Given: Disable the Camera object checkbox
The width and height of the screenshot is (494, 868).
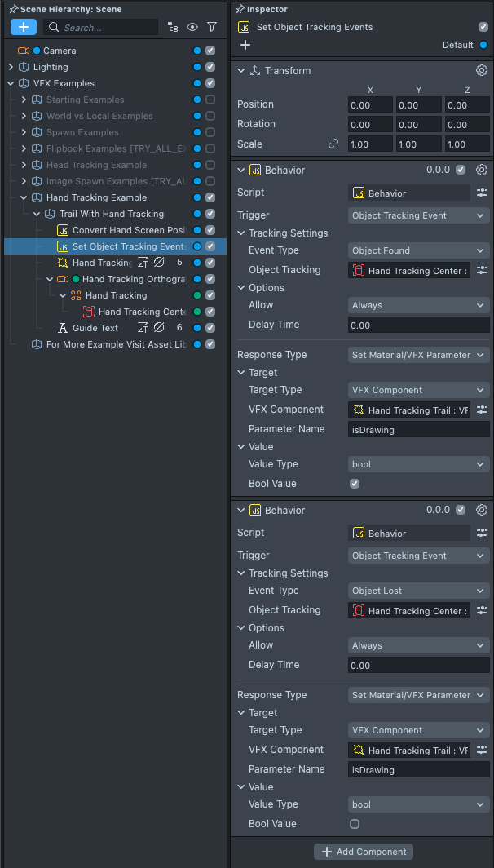Looking at the screenshot, I should click(210, 51).
